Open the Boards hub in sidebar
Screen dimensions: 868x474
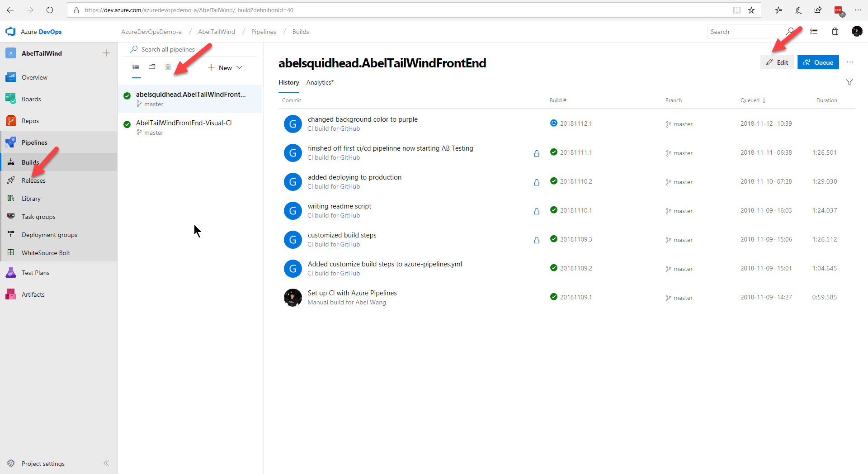[31, 99]
